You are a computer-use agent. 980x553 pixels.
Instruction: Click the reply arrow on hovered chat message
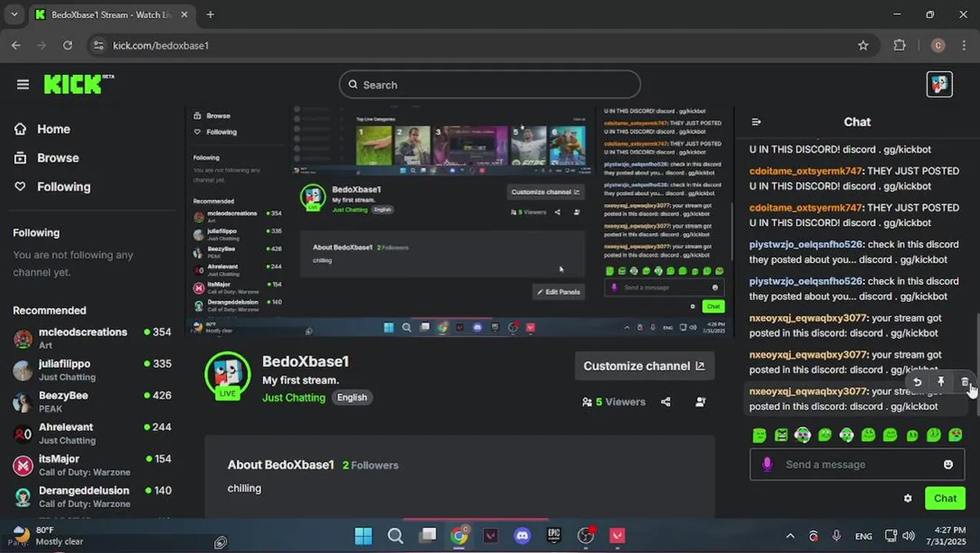(917, 382)
